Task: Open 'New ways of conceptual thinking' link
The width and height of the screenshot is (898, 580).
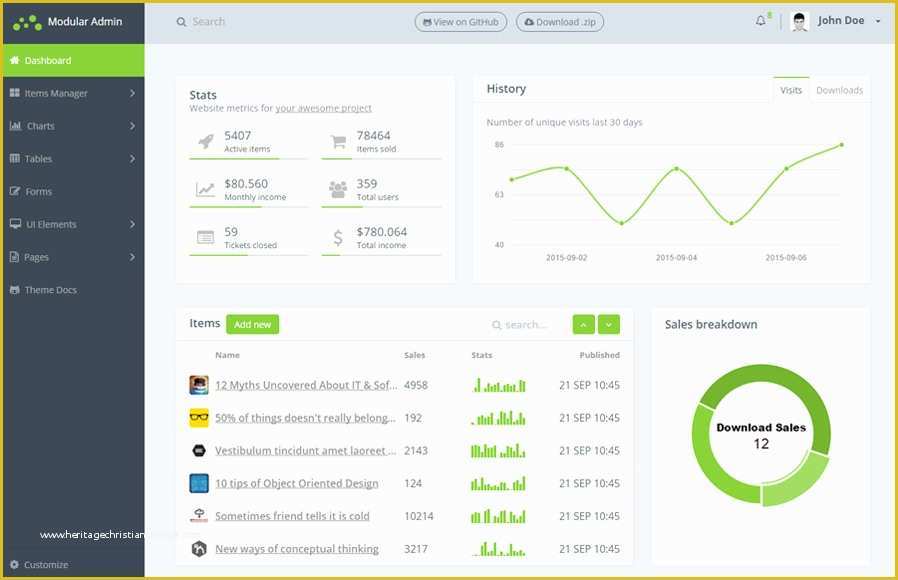Action: 297,549
